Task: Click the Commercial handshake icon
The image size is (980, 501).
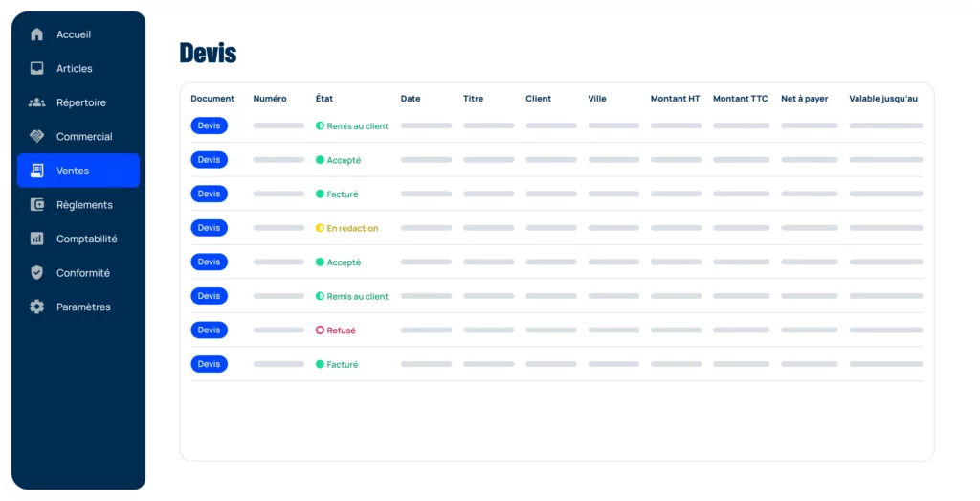Action: click(x=37, y=137)
